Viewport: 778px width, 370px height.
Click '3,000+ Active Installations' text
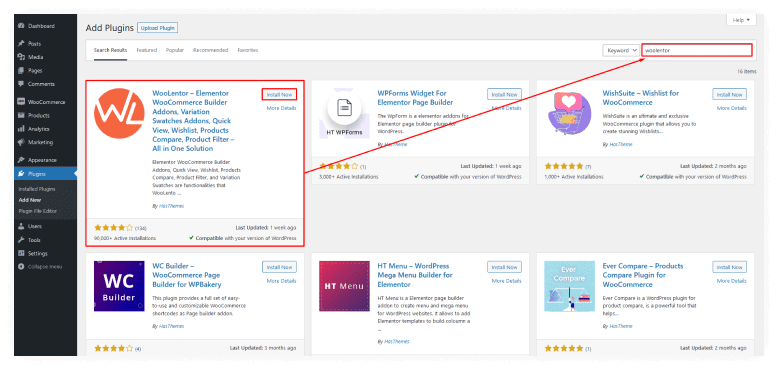pos(348,177)
